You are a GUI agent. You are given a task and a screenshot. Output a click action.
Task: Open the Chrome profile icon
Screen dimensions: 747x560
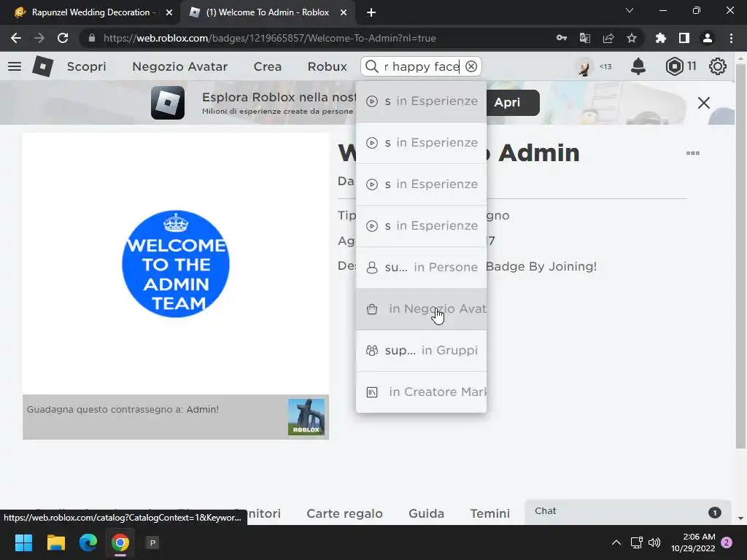coord(708,38)
